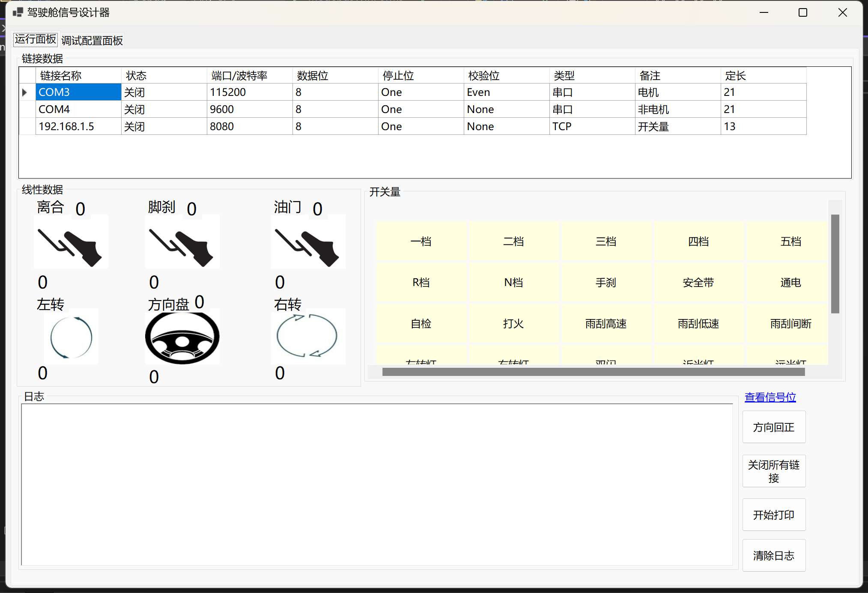Select the 8080 port cell

click(x=250, y=126)
